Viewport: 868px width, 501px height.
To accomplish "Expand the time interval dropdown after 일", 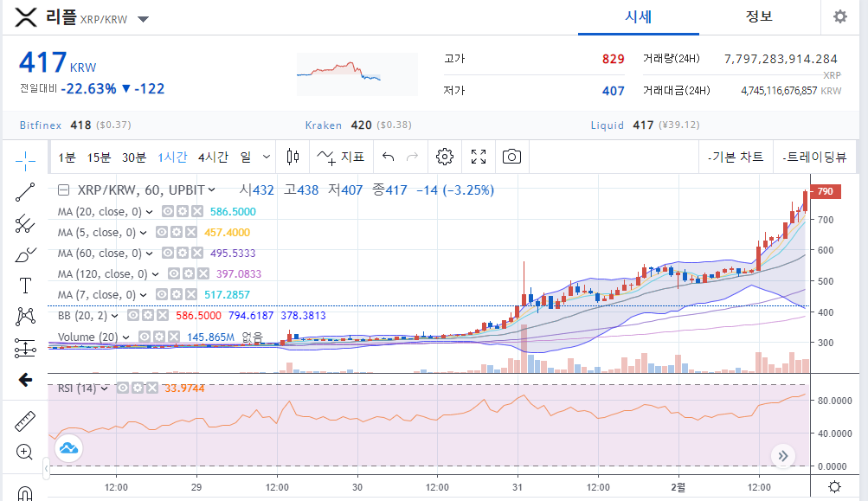I will 267,157.
